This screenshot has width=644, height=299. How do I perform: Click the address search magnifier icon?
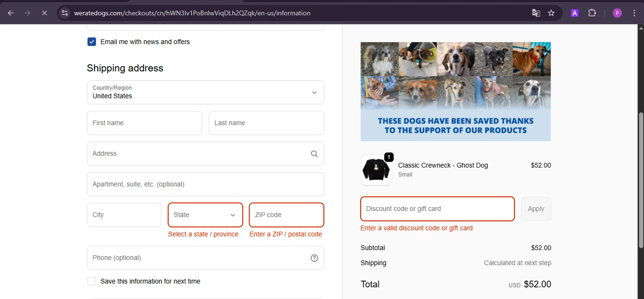coord(314,154)
